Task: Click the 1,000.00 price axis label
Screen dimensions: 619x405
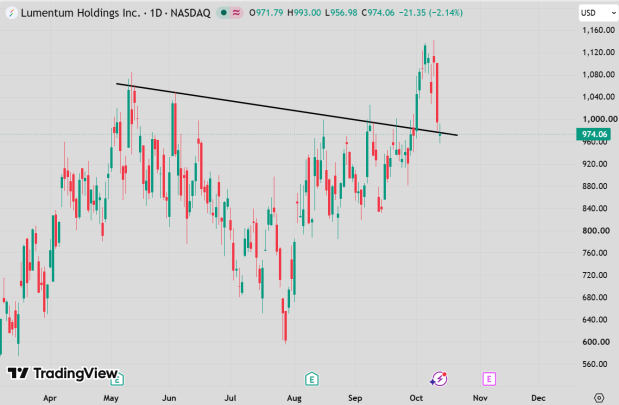Action: pos(600,119)
